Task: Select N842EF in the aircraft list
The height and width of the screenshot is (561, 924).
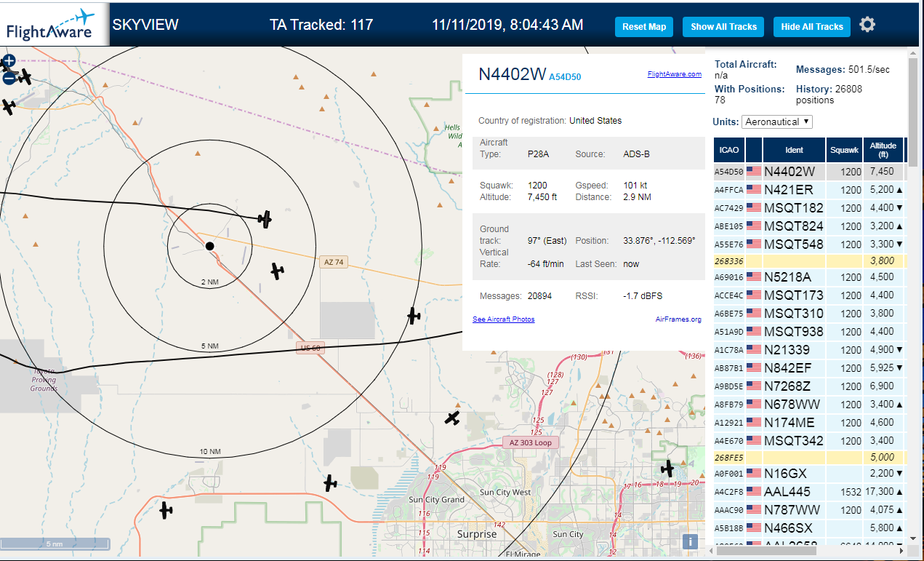Action: (x=809, y=368)
